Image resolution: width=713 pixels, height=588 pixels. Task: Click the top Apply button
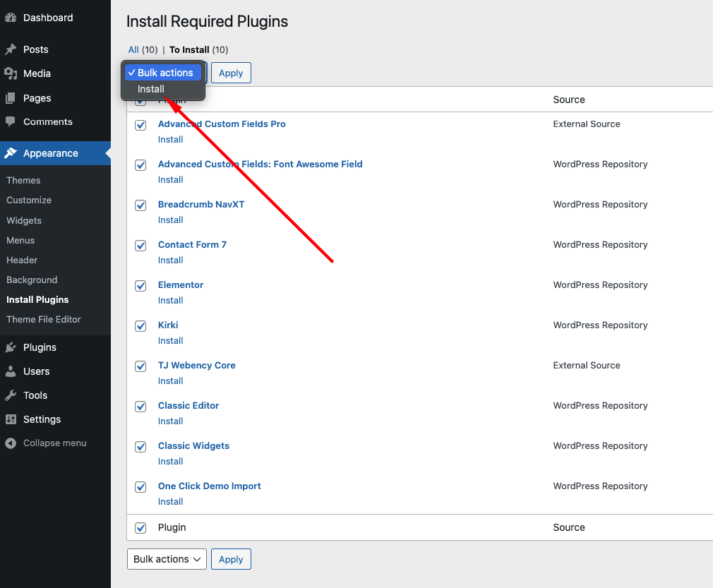pyautogui.click(x=231, y=73)
